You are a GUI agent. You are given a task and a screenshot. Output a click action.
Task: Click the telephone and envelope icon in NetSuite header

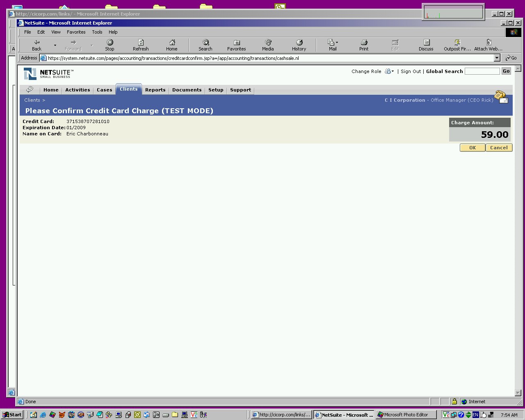(501, 97)
